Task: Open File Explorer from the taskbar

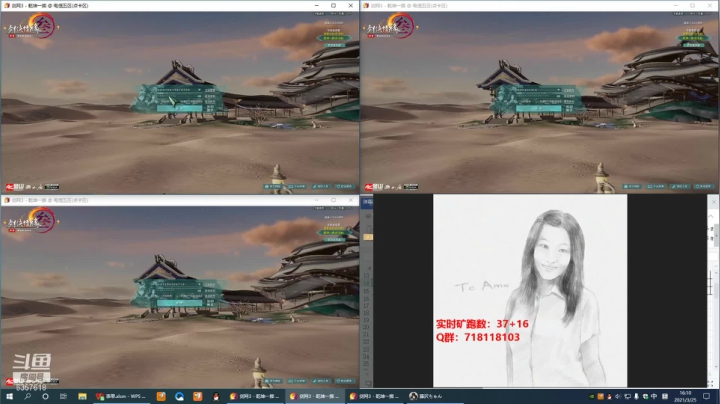Action: tap(82, 396)
